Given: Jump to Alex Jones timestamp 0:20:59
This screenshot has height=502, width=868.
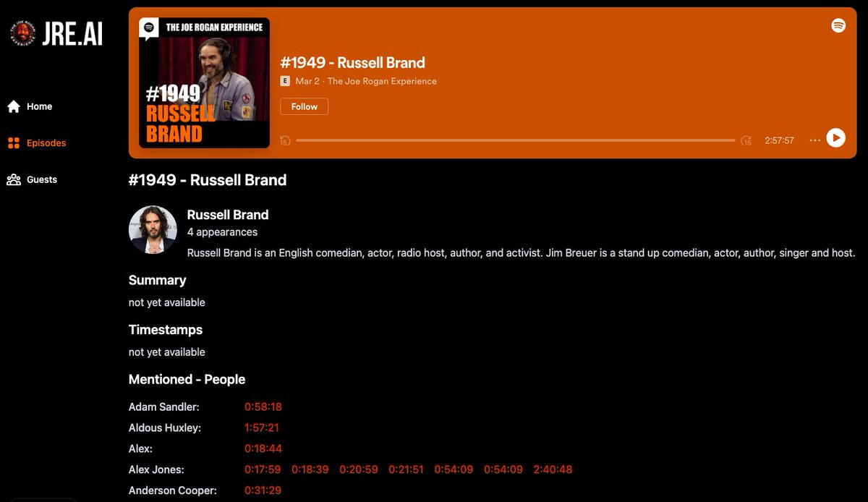Looking at the screenshot, I should (x=359, y=469).
